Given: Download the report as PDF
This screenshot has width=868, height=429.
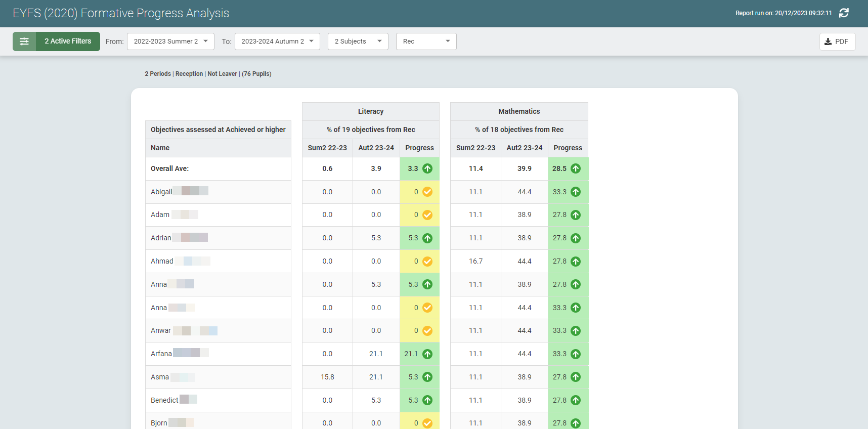Looking at the screenshot, I should (x=837, y=41).
